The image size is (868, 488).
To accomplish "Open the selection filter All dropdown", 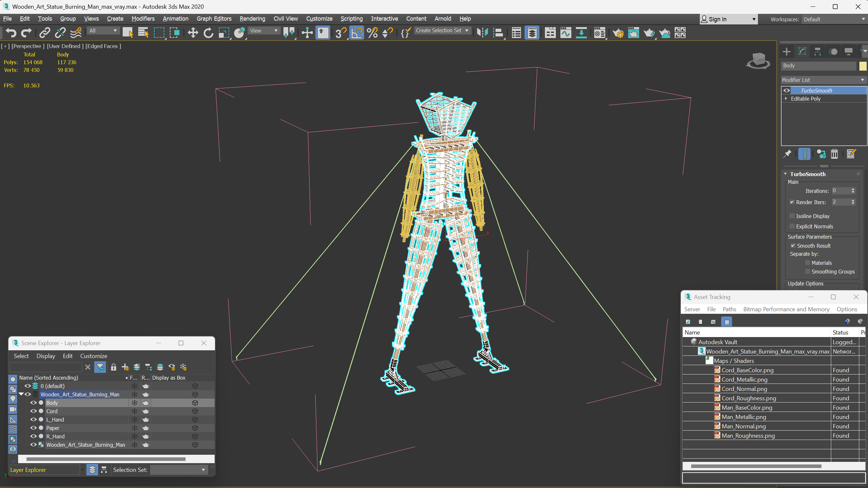I will pos(103,31).
